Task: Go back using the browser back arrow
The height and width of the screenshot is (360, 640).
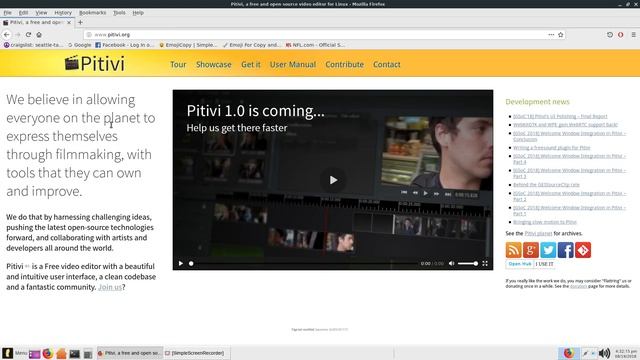Action: pyautogui.click(x=7, y=35)
